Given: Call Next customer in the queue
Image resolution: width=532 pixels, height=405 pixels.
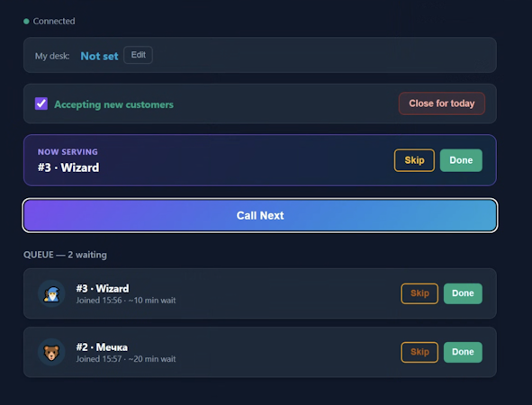Looking at the screenshot, I should tap(260, 215).
